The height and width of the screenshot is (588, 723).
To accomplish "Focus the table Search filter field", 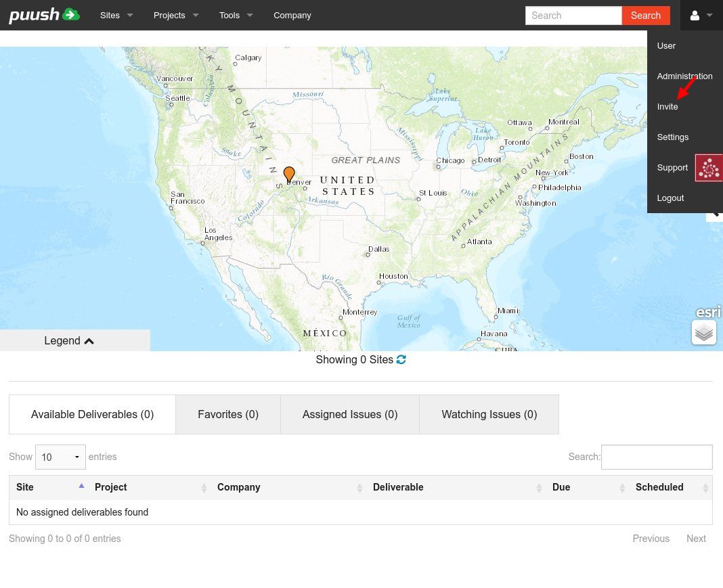I will point(657,457).
